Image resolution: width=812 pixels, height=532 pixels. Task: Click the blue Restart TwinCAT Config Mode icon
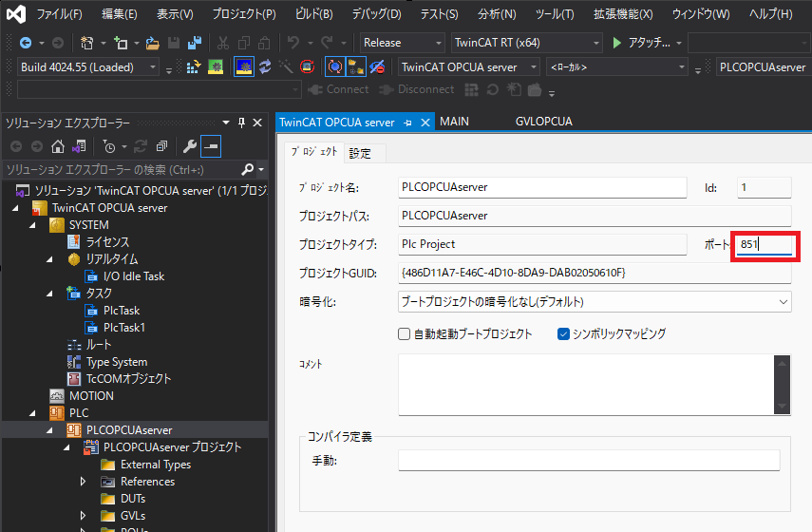click(244, 66)
